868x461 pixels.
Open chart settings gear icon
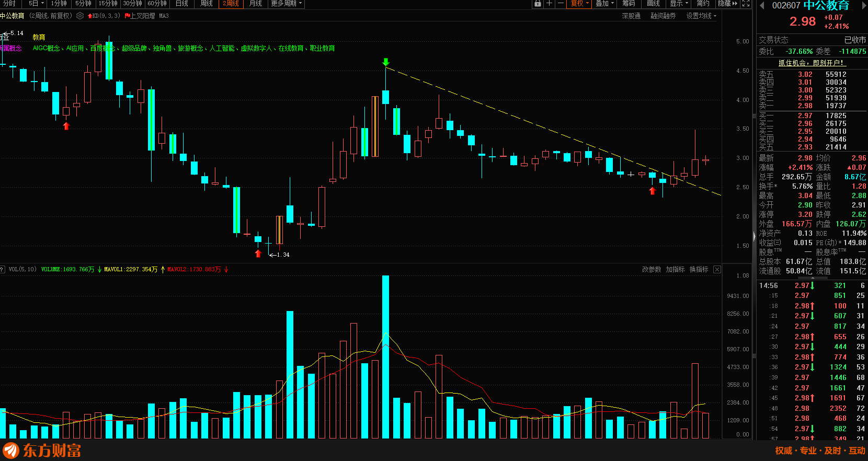tap(80, 16)
